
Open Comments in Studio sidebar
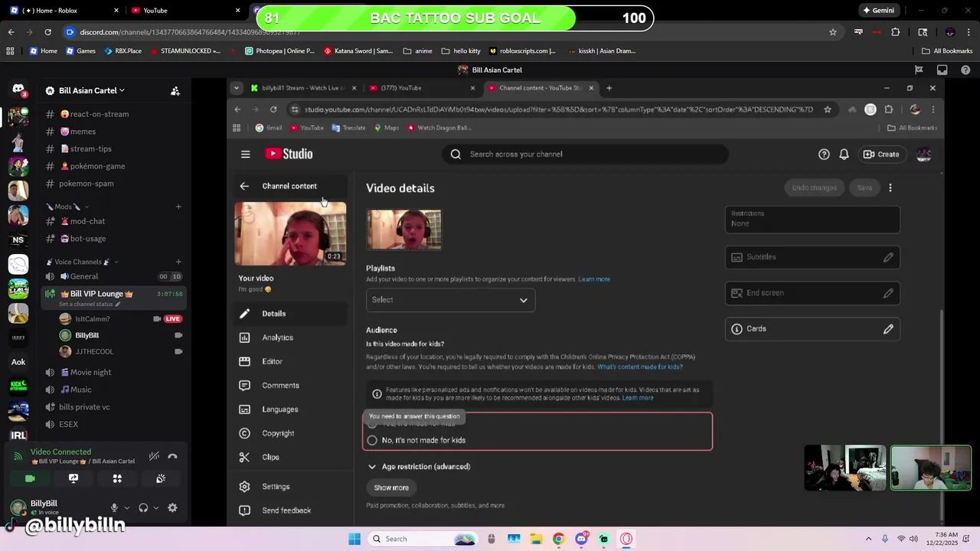pos(290,386)
